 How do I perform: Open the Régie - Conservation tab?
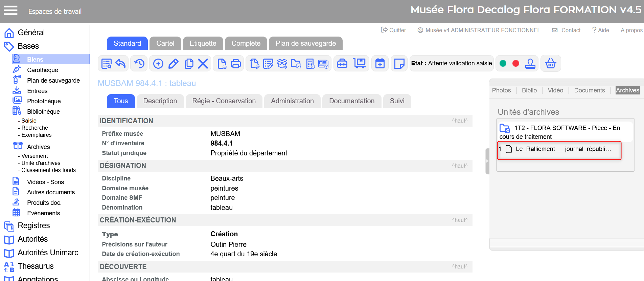click(x=224, y=101)
